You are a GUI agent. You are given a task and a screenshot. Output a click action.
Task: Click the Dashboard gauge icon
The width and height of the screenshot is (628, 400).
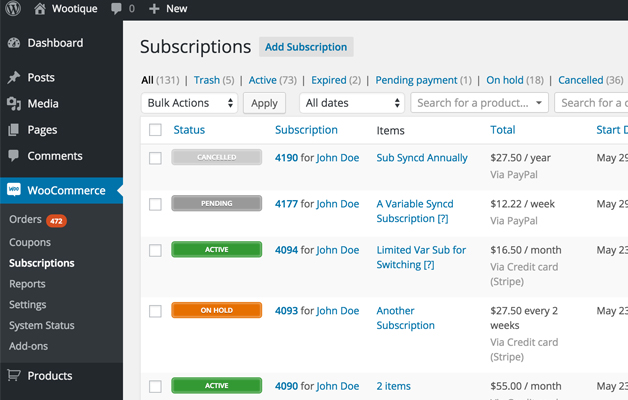coord(14,43)
